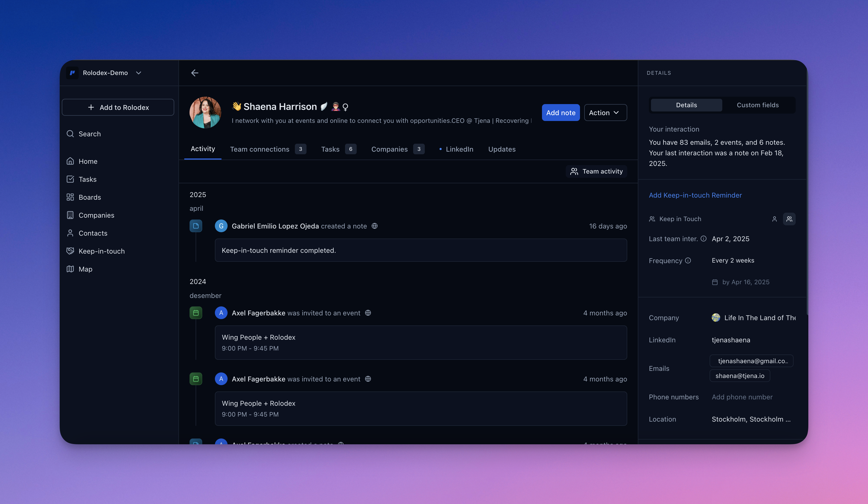Click the Add note button

click(x=560, y=113)
